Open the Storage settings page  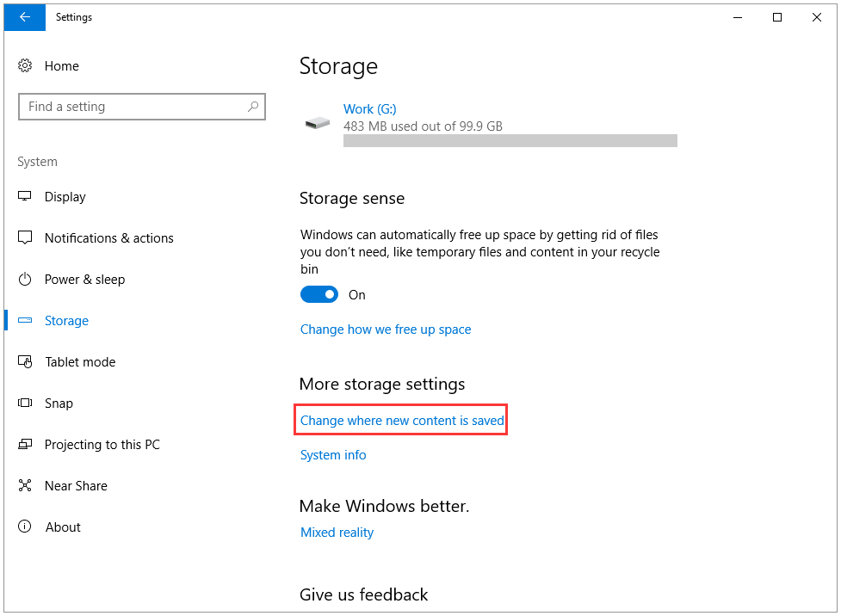pyautogui.click(x=66, y=321)
